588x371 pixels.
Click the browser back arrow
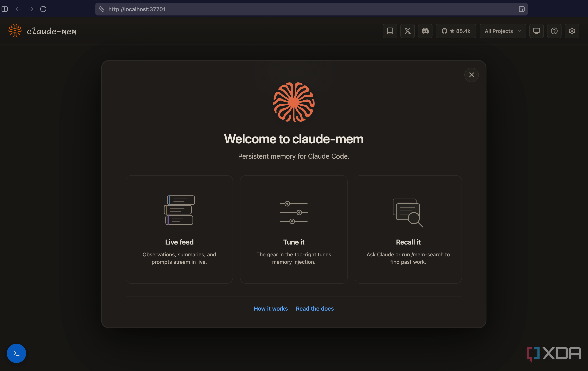pos(18,9)
